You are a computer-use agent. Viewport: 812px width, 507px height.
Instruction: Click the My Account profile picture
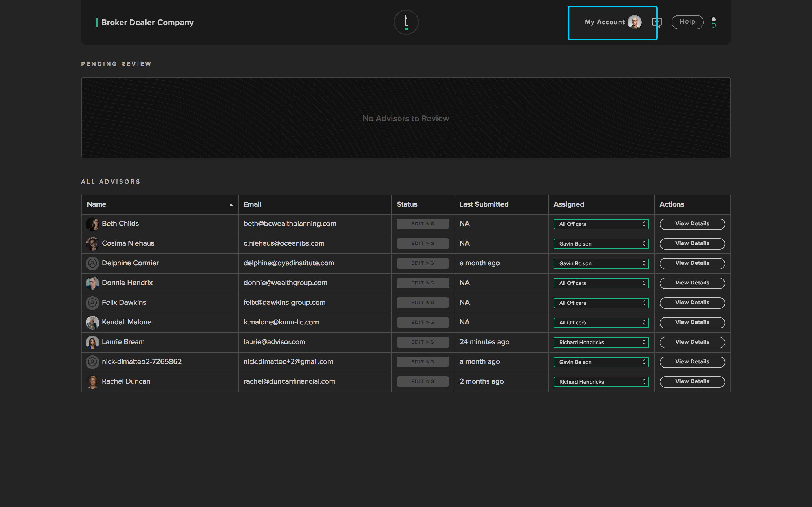tap(634, 22)
